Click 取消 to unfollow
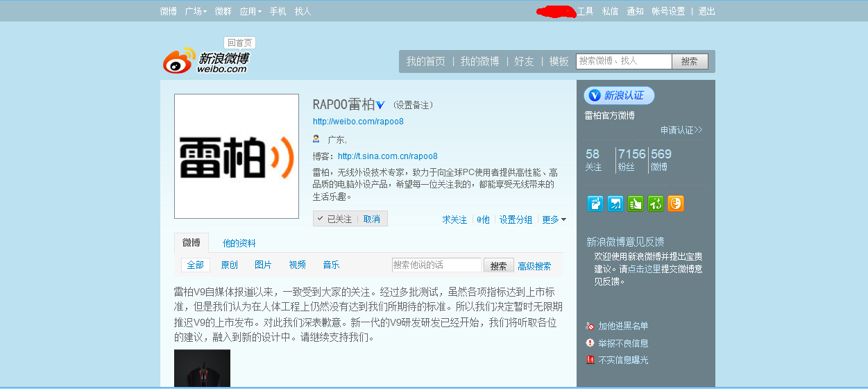Viewport: 868px width, 389px height. (372, 219)
